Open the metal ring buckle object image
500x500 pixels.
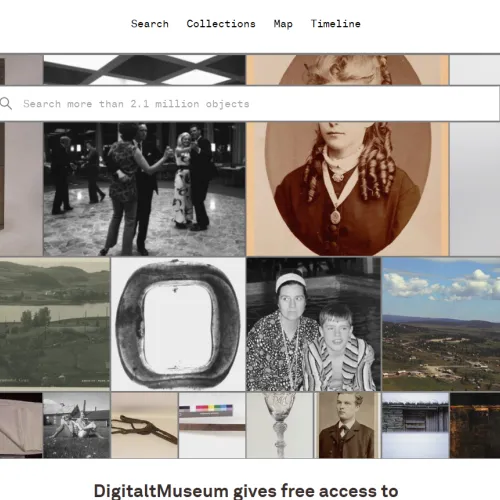click(178, 324)
